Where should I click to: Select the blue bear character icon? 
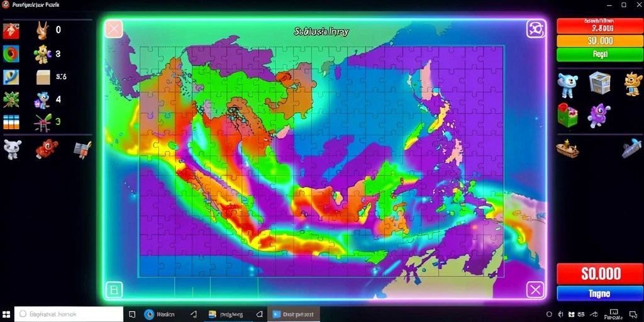click(x=568, y=85)
